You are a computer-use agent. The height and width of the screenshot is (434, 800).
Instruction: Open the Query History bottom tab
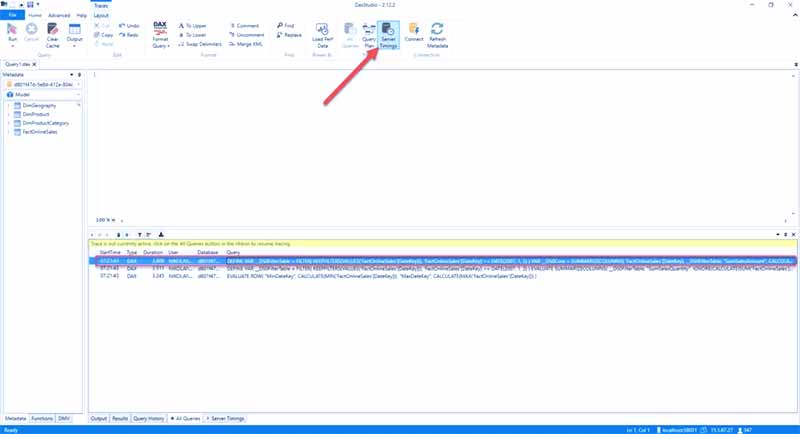148,418
